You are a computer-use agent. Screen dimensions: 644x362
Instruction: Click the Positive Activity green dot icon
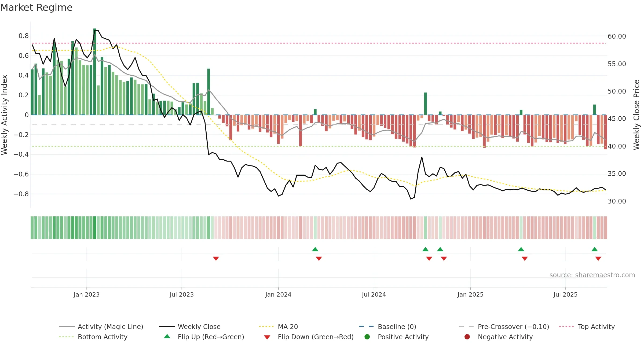[x=367, y=337]
